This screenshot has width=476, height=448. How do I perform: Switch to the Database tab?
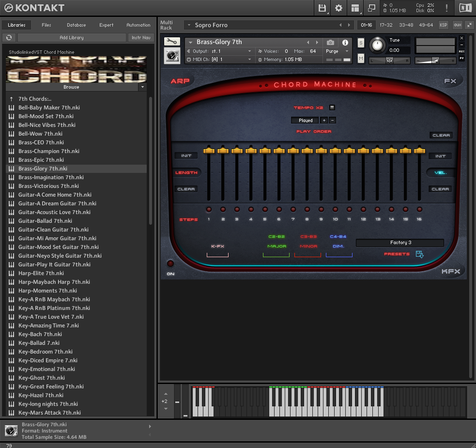tap(77, 25)
